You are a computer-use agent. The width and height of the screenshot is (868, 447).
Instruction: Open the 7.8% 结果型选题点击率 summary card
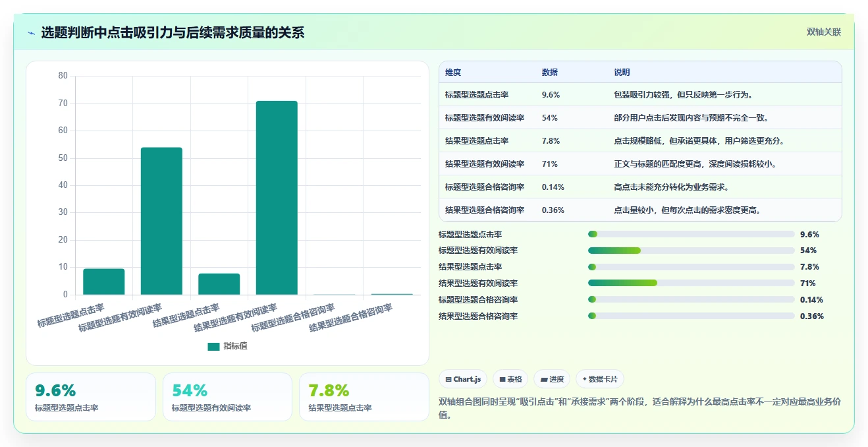(x=364, y=397)
